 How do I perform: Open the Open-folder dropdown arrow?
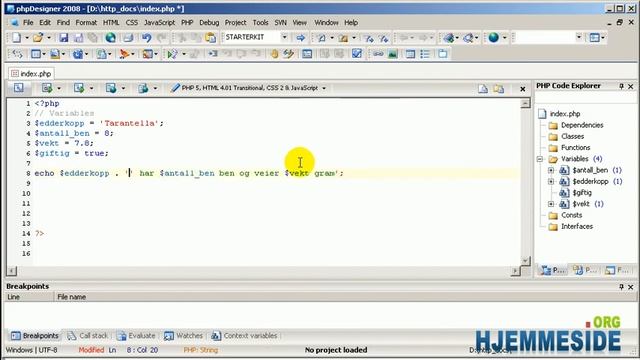(49, 38)
